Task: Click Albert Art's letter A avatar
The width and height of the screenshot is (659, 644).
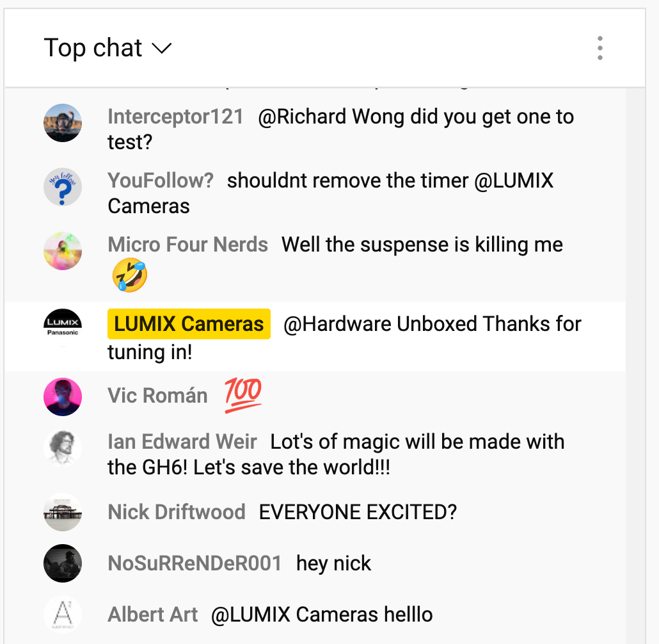Action: pos(63,615)
